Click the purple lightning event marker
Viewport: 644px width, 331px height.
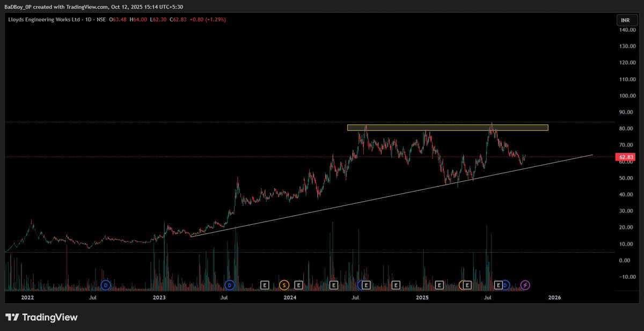(x=525, y=285)
